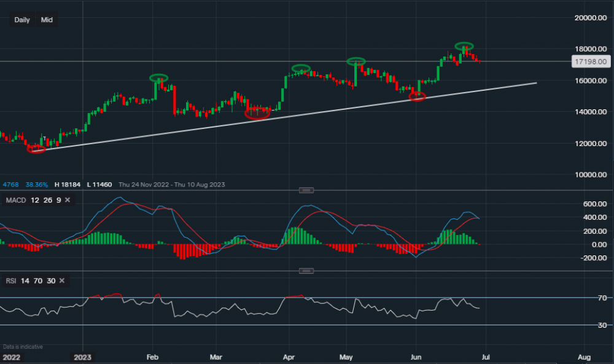Click the 2023 label on time axis
The height and width of the screenshot is (364, 614).
pyautogui.click(x=83, y=357)
